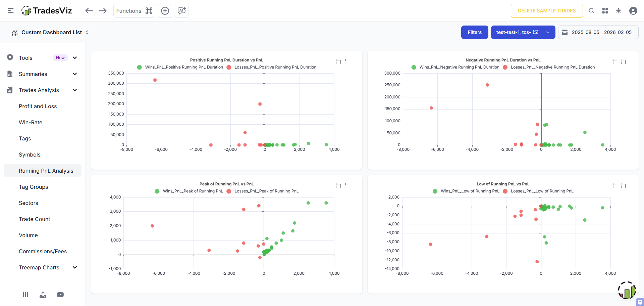Go forward using the right arrow icon
Viewport: 644px width, 306px height.
(103, 11)
